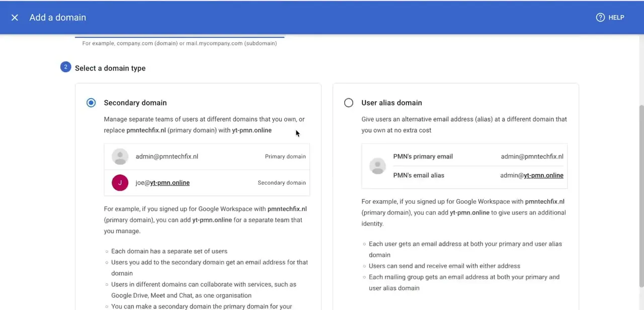
Task: Click 'Users in different domains can collaborate' bullet
Action: [204, 290]
